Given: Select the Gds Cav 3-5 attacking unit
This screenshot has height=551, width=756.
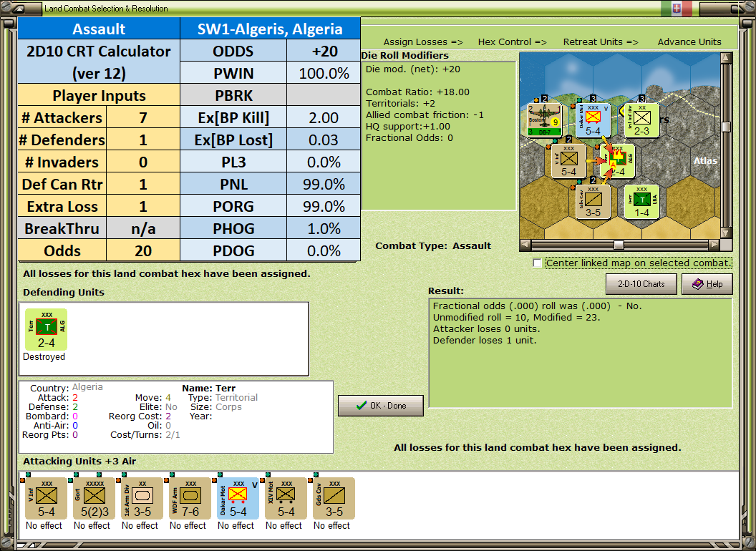Looking at the screenshot, I should tap(334, 499).
